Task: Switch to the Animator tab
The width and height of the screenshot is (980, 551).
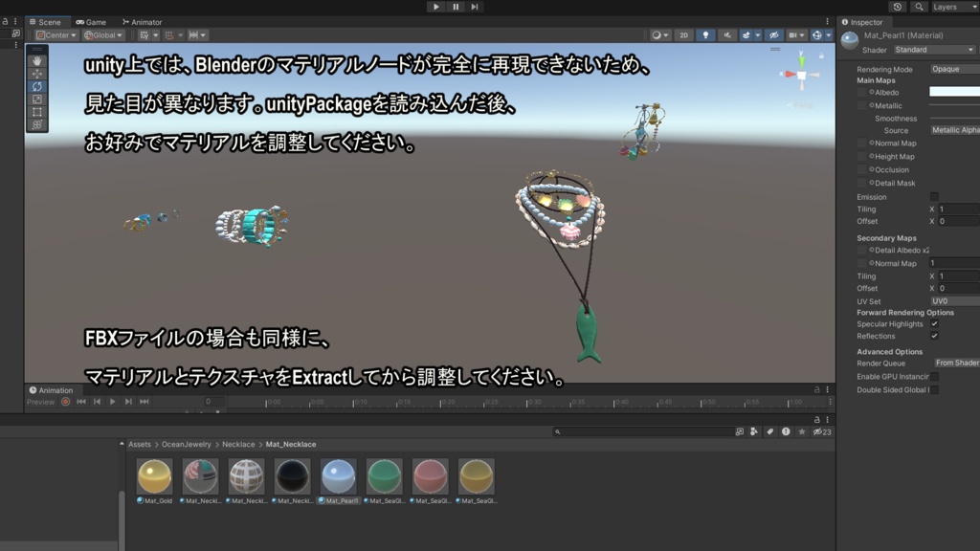Action: coord(143,22)
